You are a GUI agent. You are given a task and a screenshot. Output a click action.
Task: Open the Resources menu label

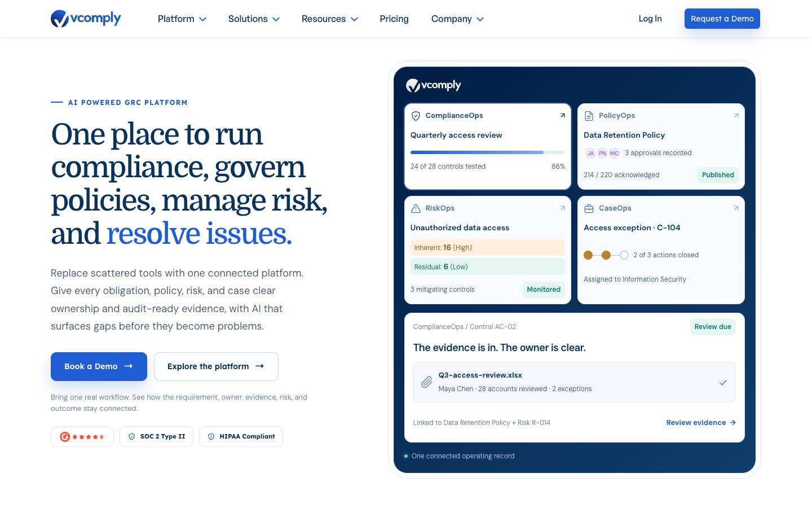[324, 19]
